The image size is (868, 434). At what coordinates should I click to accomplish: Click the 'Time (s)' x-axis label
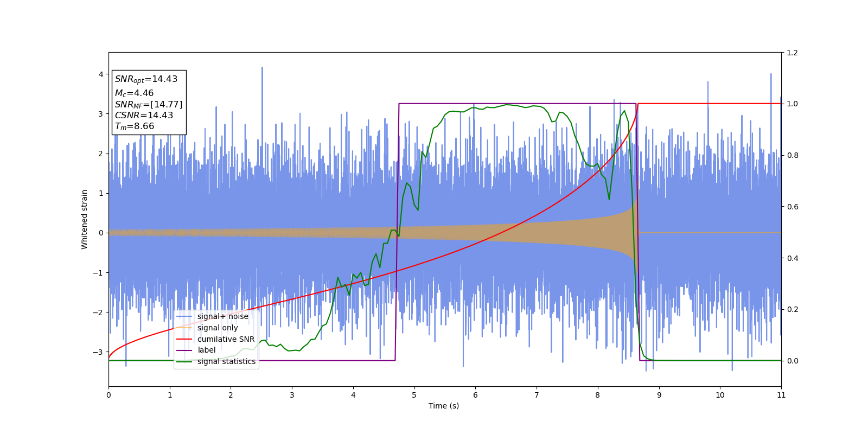point(444,406)
